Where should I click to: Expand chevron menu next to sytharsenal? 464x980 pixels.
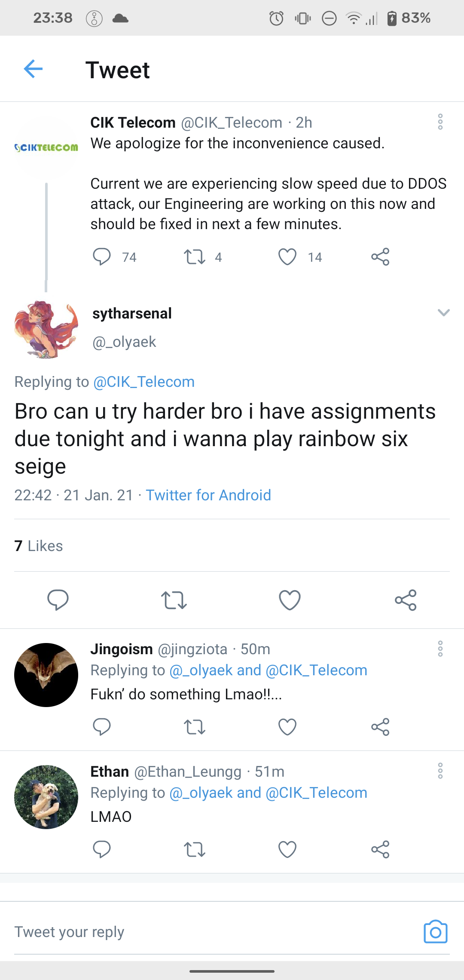click(x=443, y=312)
